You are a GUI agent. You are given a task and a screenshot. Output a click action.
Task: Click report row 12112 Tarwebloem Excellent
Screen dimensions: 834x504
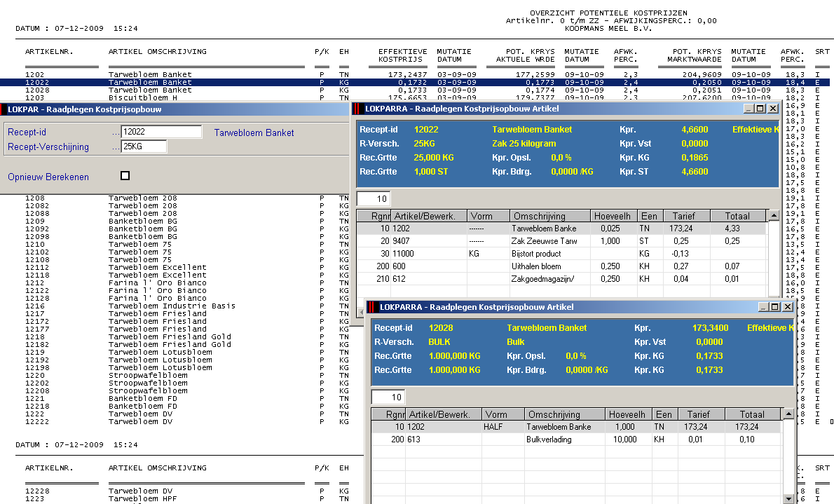pyautogui.click(x=186, y=267)
